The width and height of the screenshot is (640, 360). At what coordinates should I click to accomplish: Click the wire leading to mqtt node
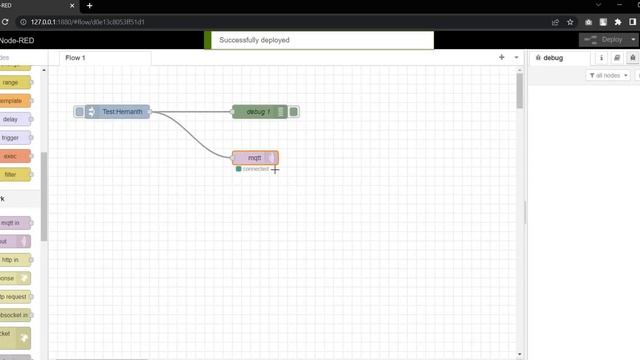point(190,135)
